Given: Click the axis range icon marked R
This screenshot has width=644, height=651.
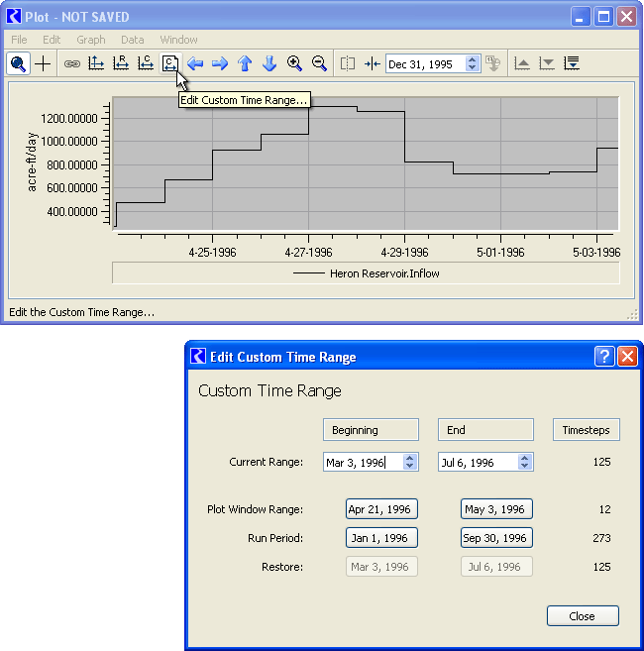Looking at the screenshot, I should [x=121, y=63].
